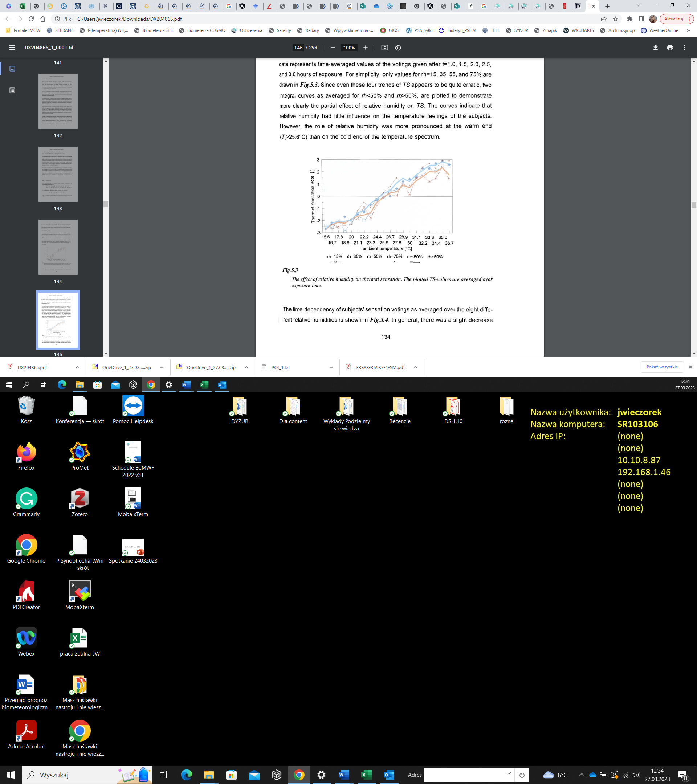Click the Aktualizuj update button
697x784 pixels.
click(x=673, y=19)
